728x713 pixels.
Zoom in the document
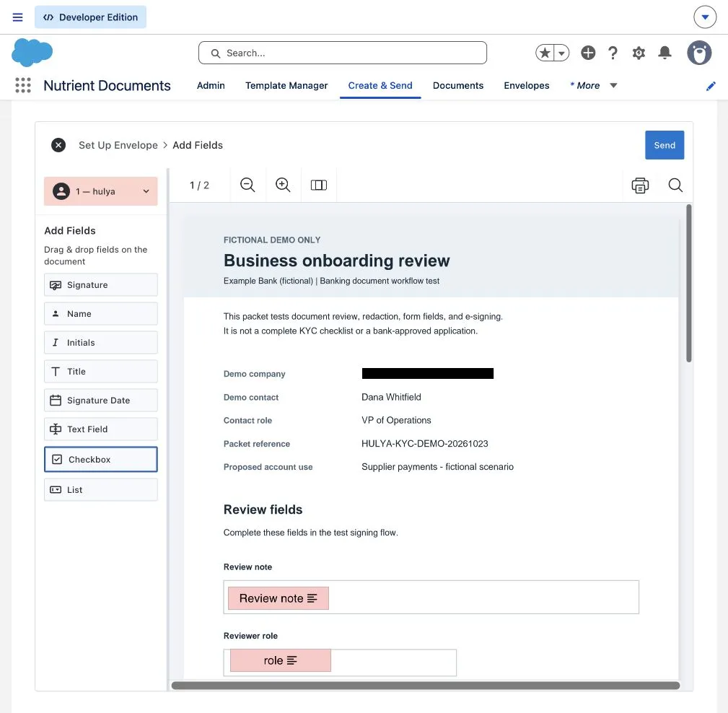pyautogui.click(x=283, y=185)
